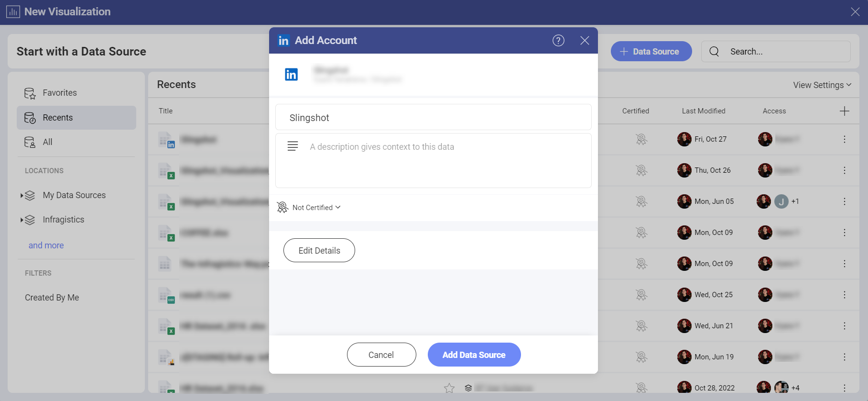
Task: Click the LinkedIn icon in dialog title
Action: [283, 41]
